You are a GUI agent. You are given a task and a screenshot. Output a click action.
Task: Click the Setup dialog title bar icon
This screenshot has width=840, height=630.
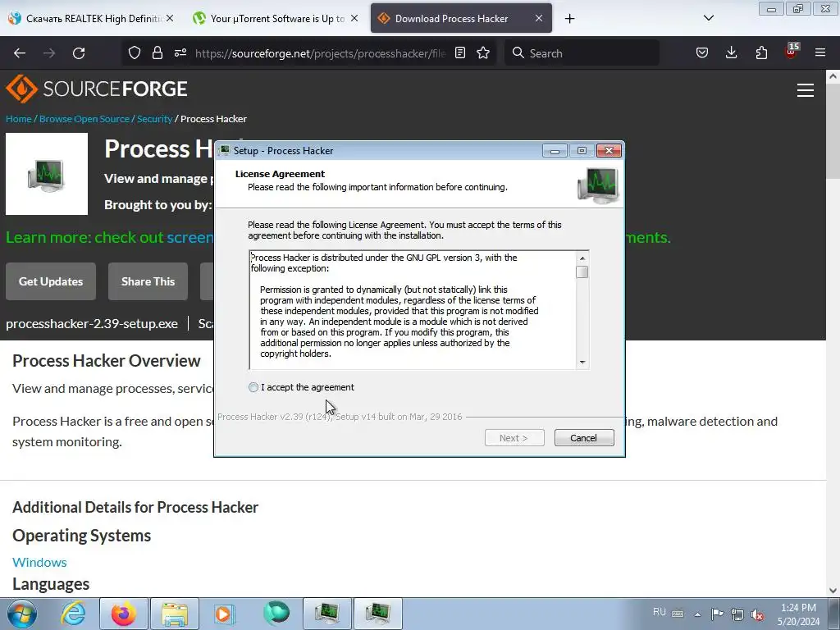click(x=225, y=151)
